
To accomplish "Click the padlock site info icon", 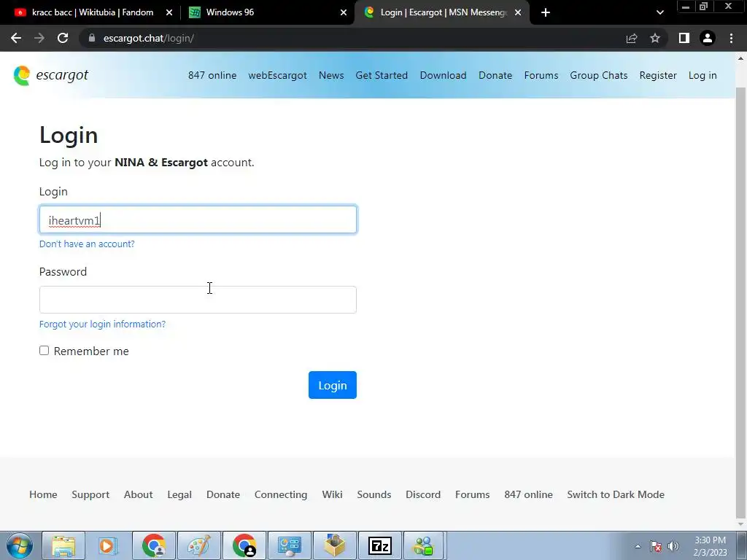I will click(92, 38).
